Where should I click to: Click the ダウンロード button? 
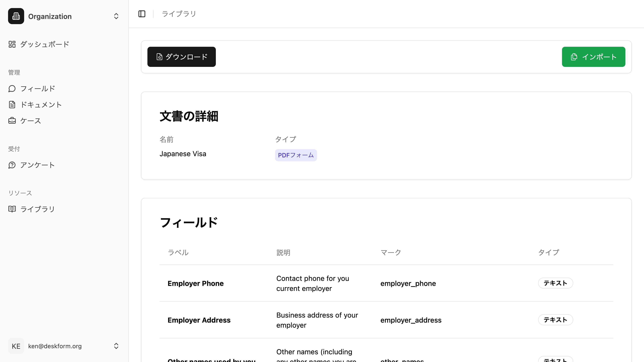(x=181, y=57)
